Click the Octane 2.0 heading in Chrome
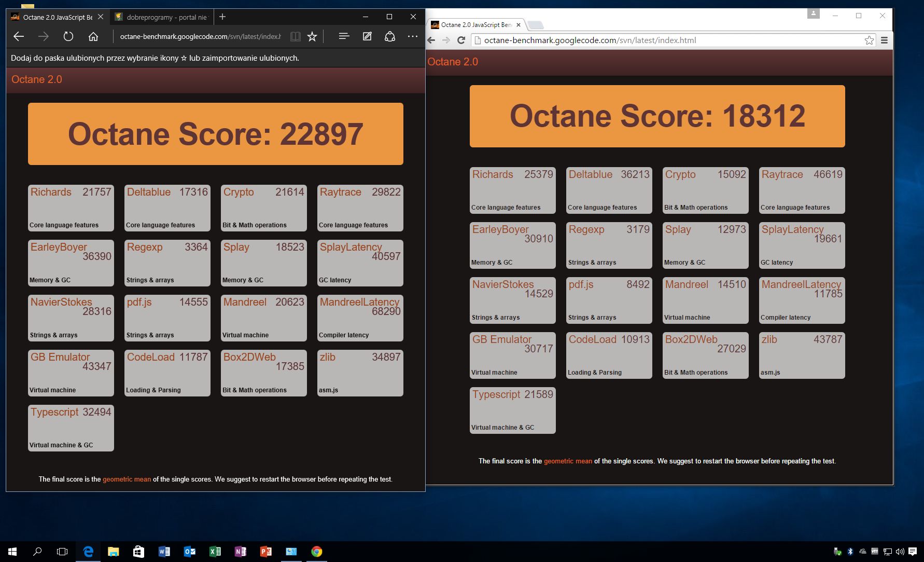The image size is (924, 562). [x=453, y=62]
